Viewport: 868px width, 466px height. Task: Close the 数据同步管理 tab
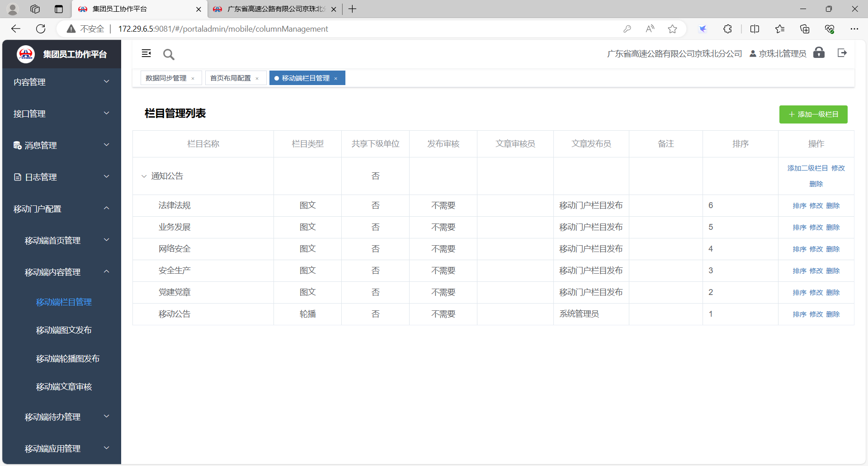[193, 79]
